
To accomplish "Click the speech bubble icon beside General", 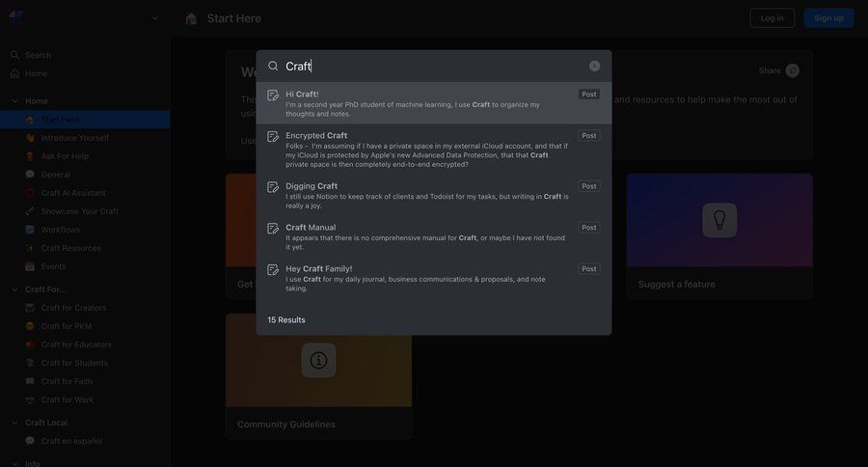I will [x=30, y=175].
